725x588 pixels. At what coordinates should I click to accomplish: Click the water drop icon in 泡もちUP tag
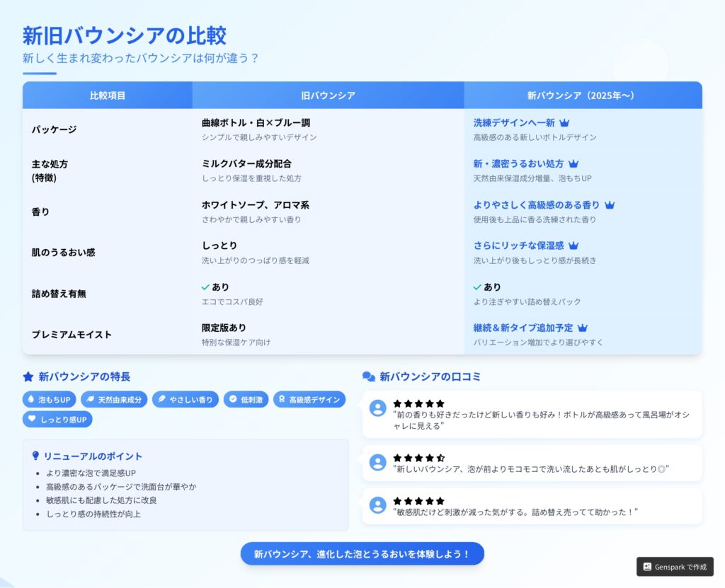coord(31,399)
